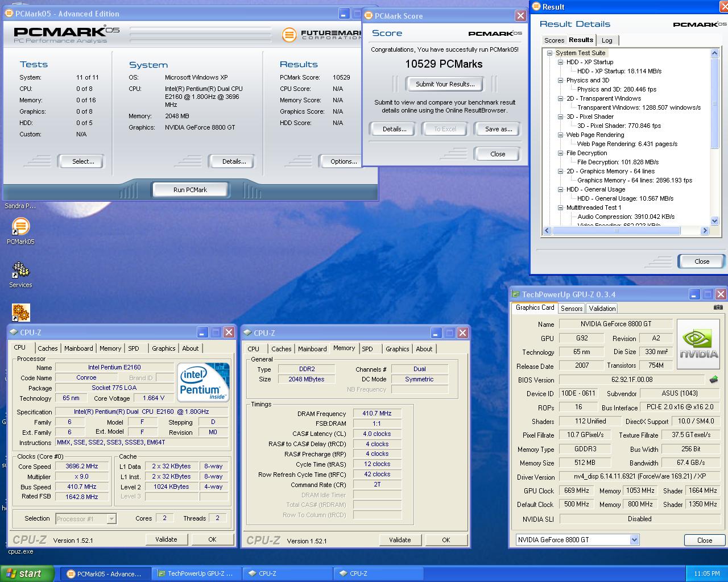The image size is (728, 582).
Task: Collapse the HDD - General Usage node
Action: pyautogui.click(x=560, y=189)
